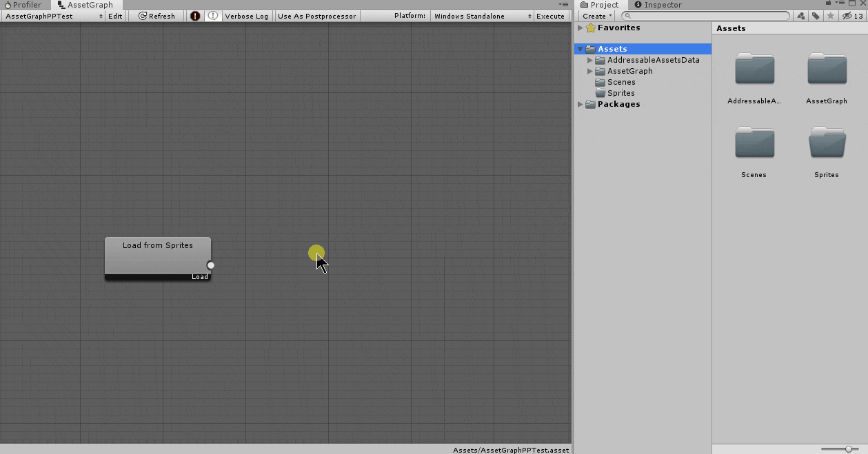Open the search-by-type filter icon
Image resolution: width=868 pixels, height=454 pixels.
coord(800,15)
